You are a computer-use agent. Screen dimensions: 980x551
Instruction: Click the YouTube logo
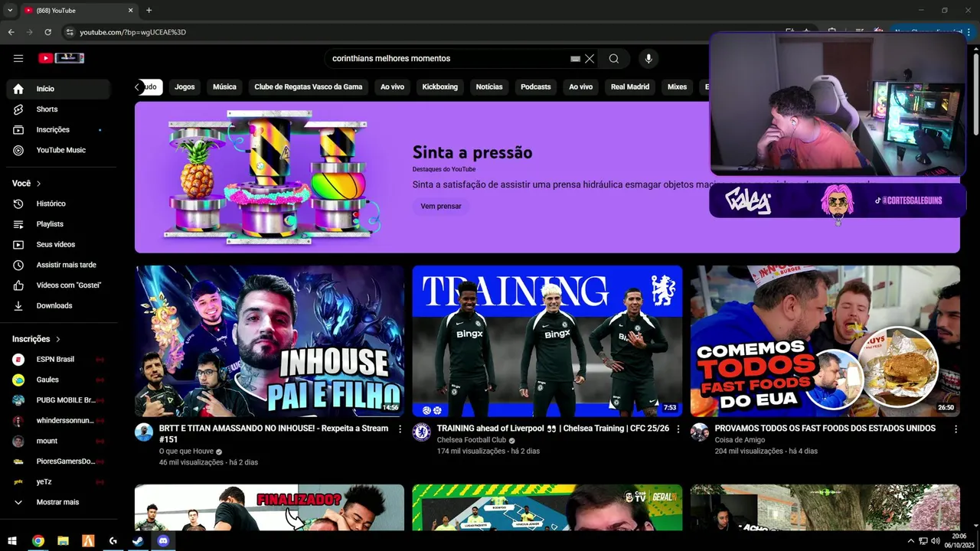tap(60, 58)
